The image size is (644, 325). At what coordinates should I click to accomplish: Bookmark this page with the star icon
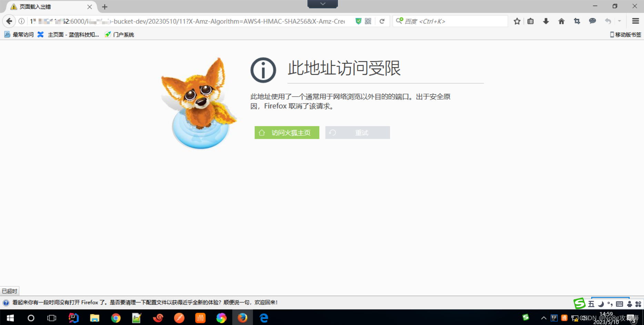517,21
